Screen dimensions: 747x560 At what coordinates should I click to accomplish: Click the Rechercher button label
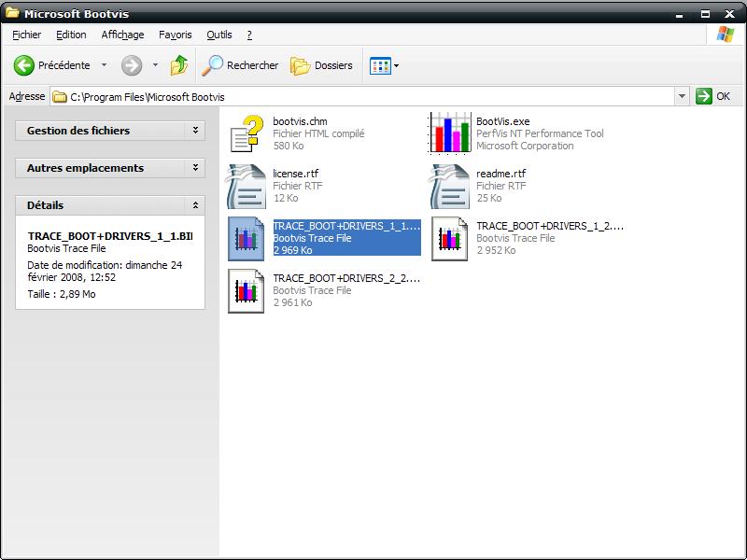[252, 65]
